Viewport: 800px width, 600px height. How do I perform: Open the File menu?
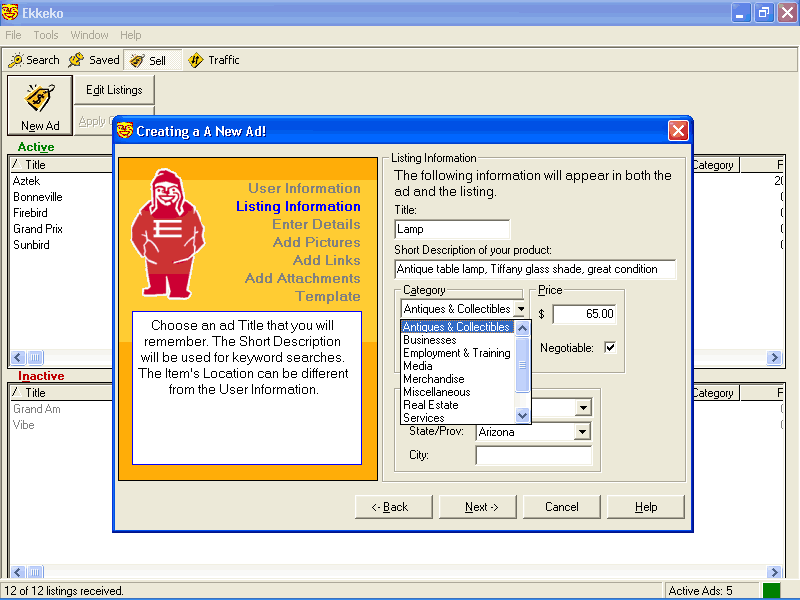point(13,35)
